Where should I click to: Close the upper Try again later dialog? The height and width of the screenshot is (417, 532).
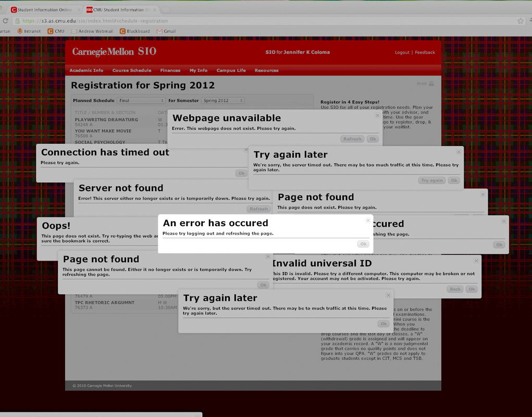(x=459, y=152)
